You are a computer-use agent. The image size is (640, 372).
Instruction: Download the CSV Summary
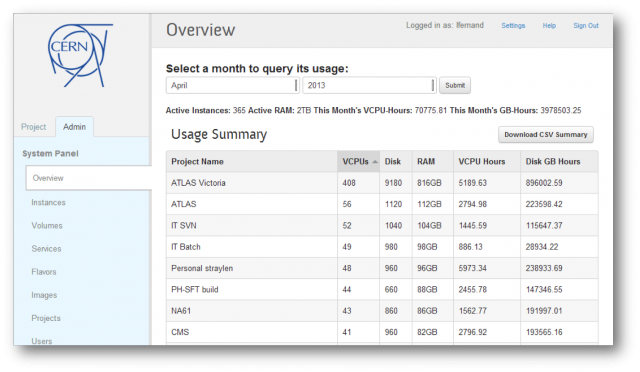click(x=546, y=135)
